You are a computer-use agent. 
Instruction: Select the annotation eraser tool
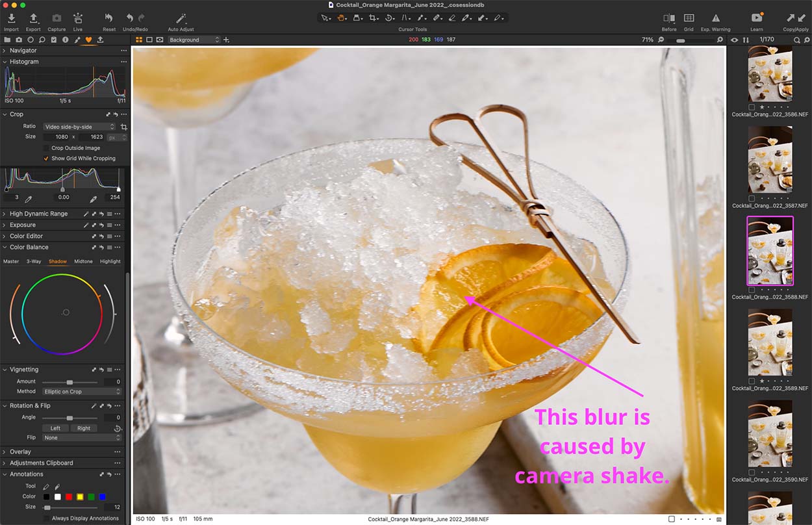click(57, 486)
